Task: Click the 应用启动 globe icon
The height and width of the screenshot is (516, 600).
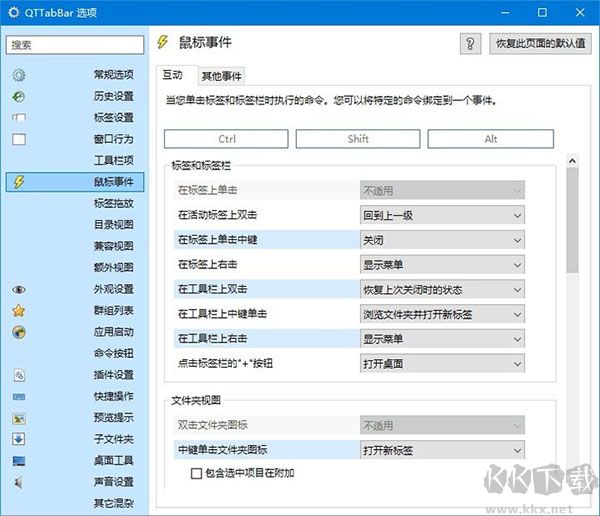Action: 19,332
